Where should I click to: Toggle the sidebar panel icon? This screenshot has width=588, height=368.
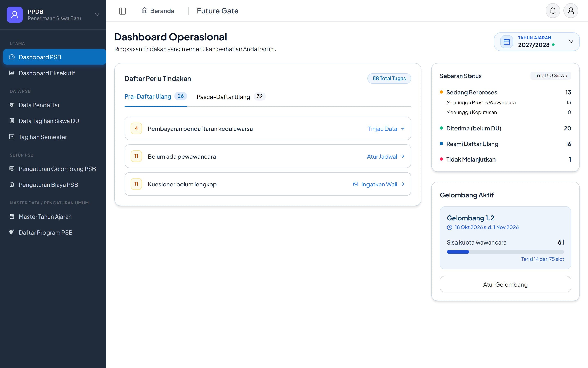(x=122, y=11)
